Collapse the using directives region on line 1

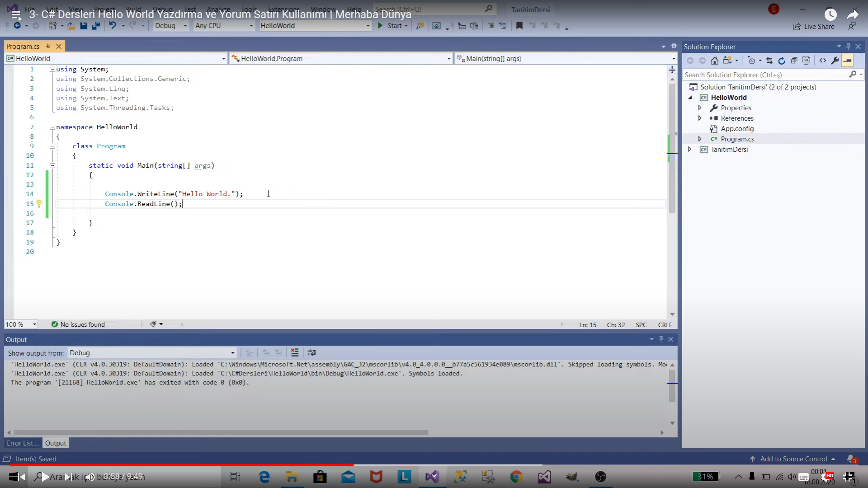click(52, 69)
